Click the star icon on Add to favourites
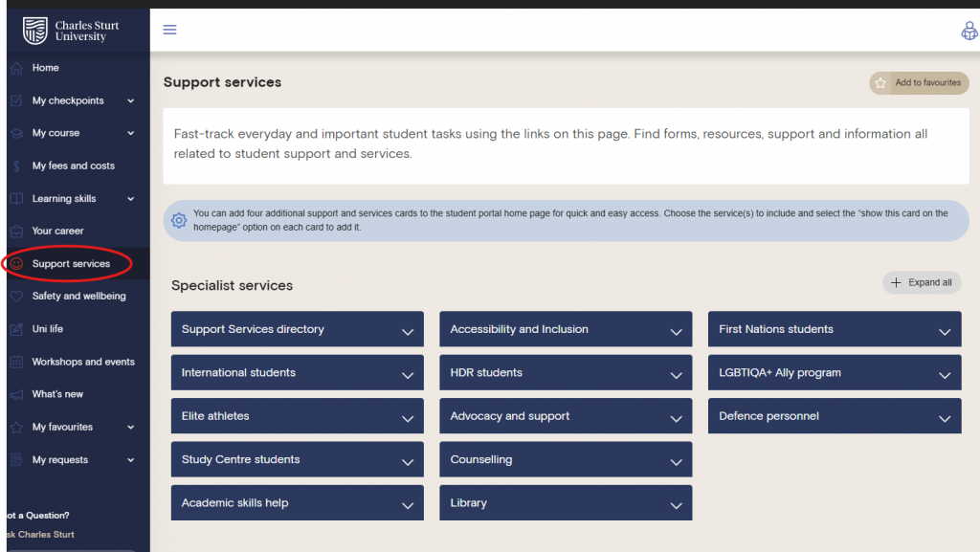 click(x=880, y=83)
